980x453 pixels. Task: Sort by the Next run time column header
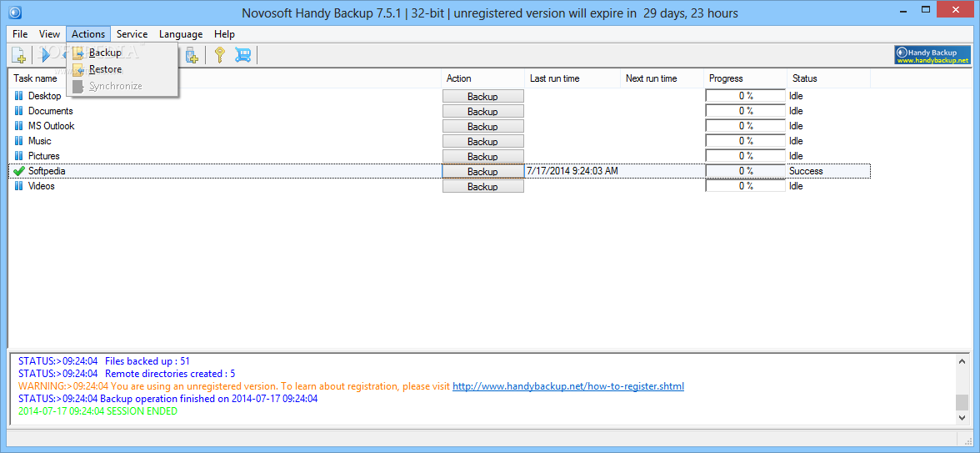(662, 78)
